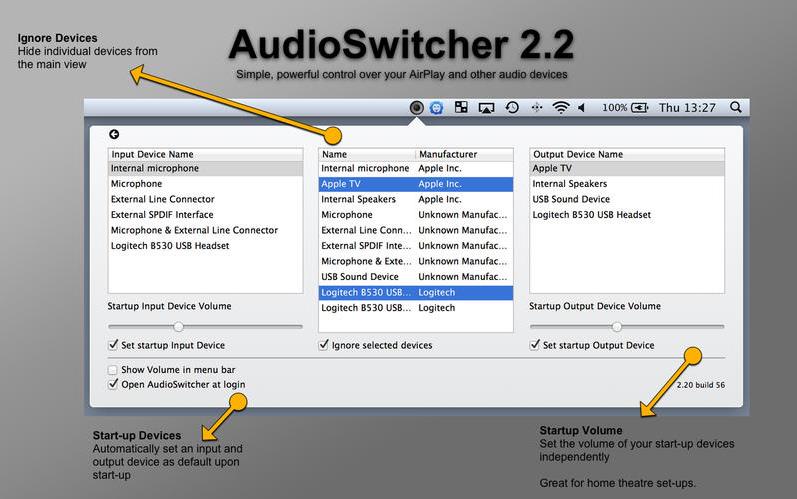Click the back arrow in preferences panel
Viewport: 797px width, 499px height.
(114, 134)
